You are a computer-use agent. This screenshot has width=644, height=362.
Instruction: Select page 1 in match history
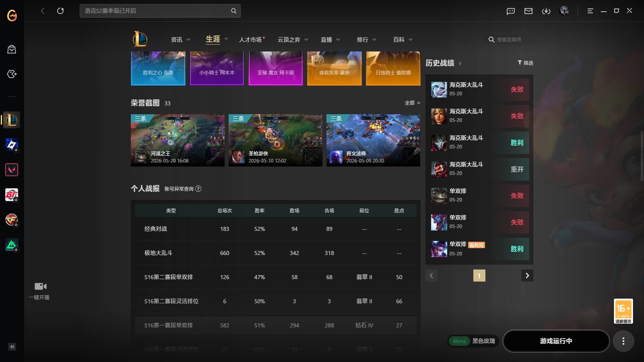pos(479,276)
